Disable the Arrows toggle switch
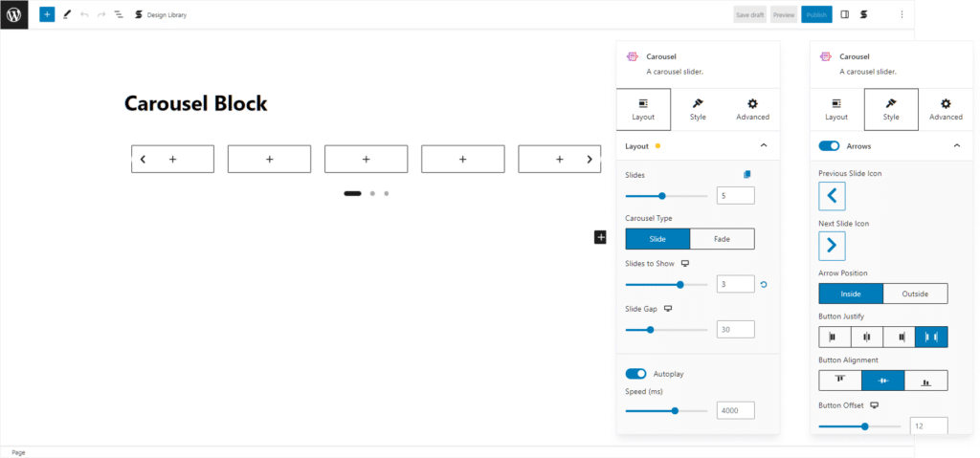Screen dimensions: 980x458 (829, 146)
